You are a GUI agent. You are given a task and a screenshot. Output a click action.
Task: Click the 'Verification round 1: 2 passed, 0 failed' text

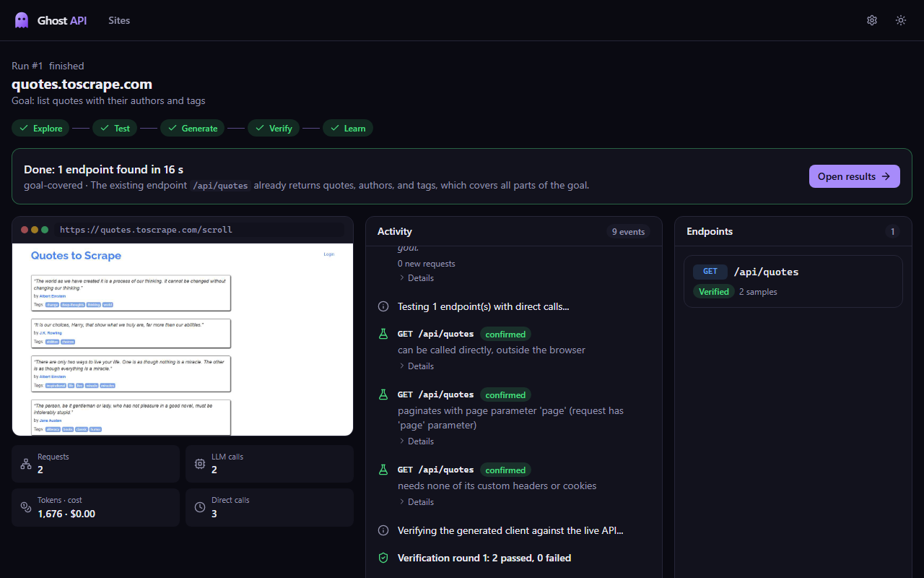(x=484, y=558)
